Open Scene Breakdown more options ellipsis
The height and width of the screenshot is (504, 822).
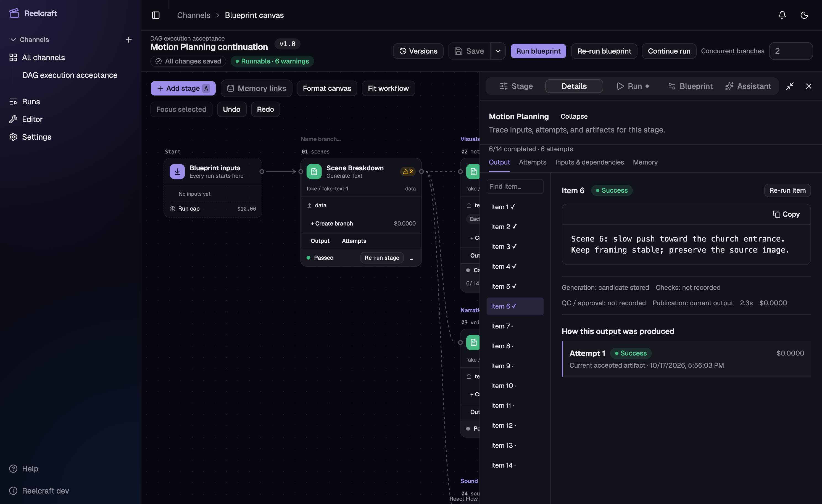[412, 258]
